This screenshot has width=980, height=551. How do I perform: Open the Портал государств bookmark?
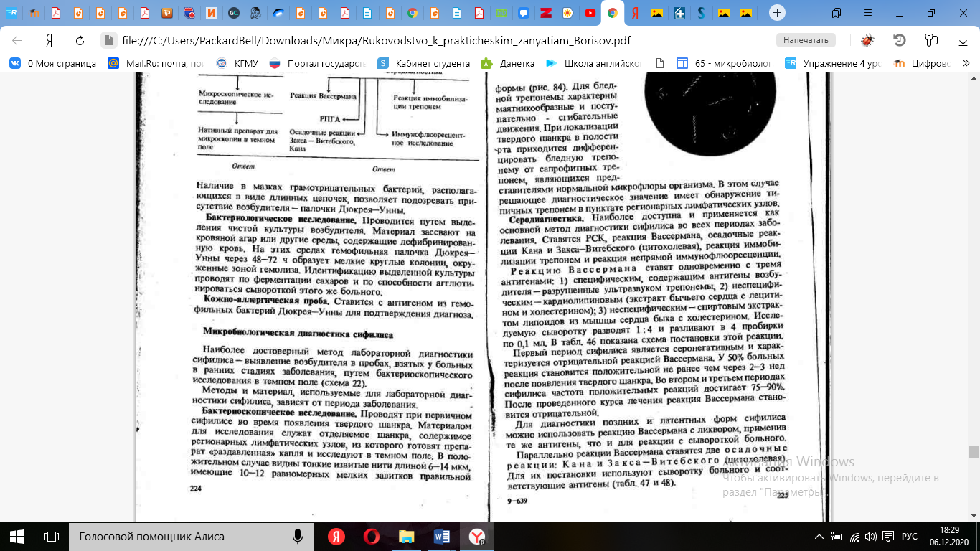[317, 63]
